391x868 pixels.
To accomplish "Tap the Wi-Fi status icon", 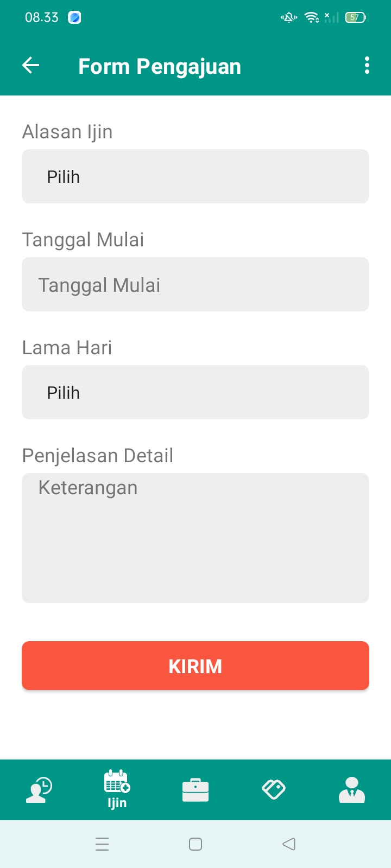I will (312, 17).
